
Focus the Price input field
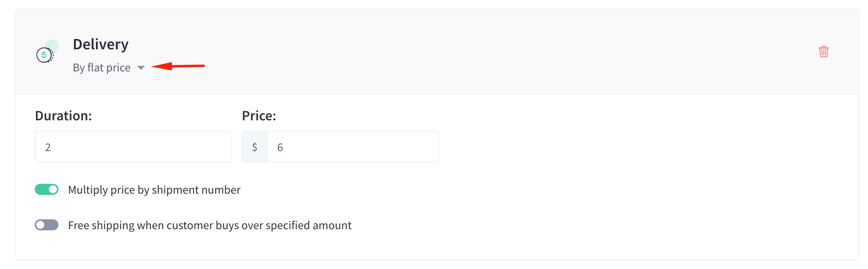coord(353,147)
